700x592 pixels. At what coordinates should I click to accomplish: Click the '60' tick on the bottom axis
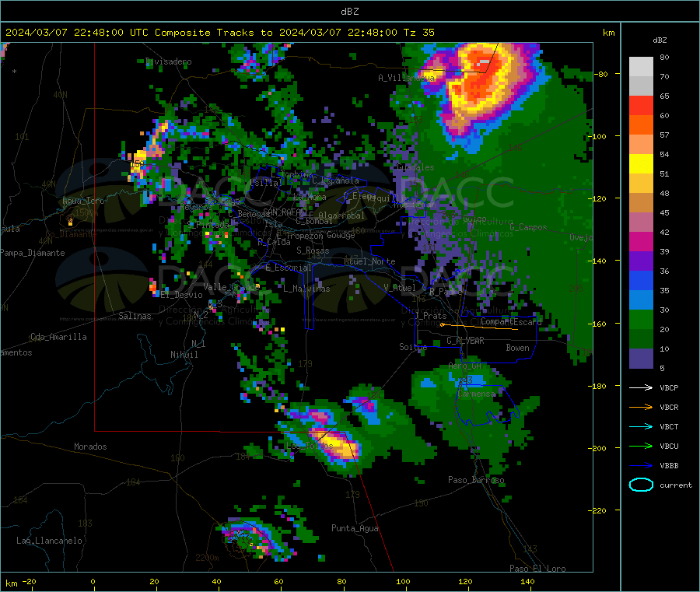[x=278, y=581]
